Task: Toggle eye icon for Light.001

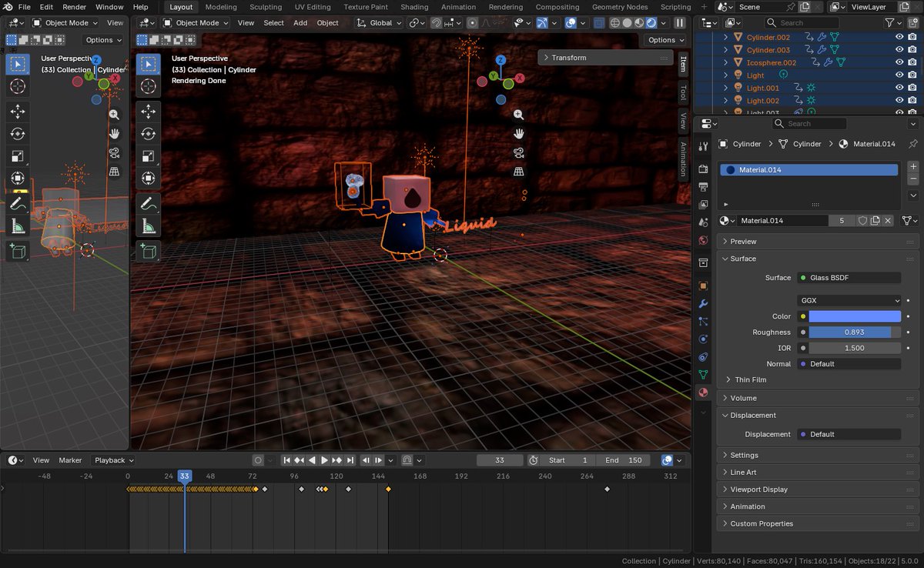Action: (x=900, y=88)
